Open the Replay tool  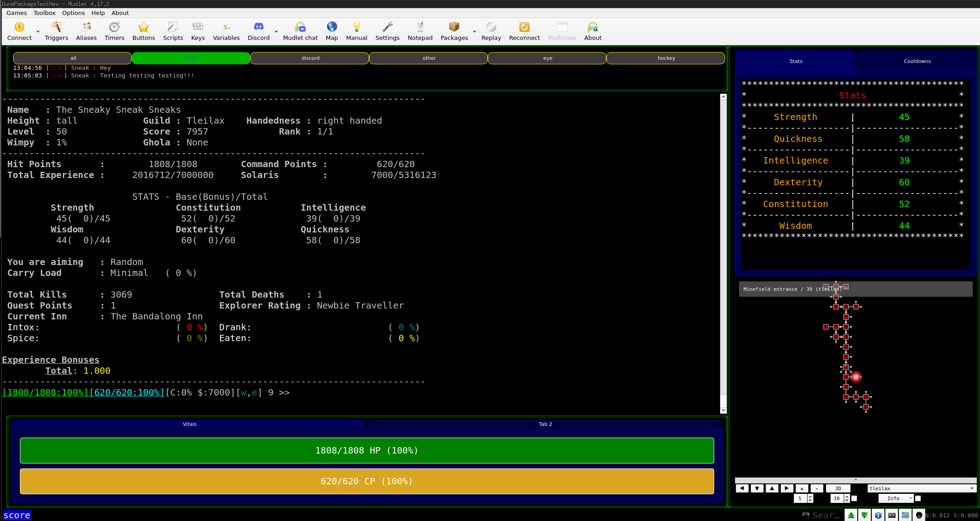(491, 31)
